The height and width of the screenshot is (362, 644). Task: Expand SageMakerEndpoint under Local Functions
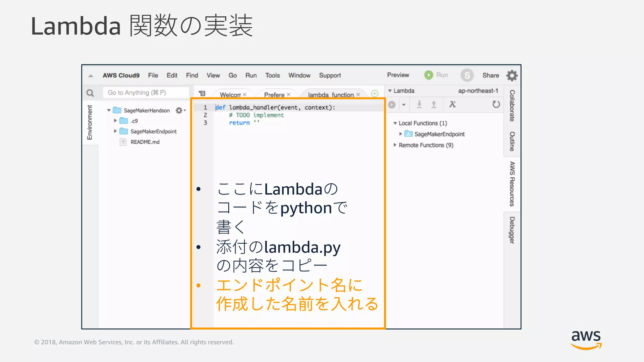click(401, 134)
